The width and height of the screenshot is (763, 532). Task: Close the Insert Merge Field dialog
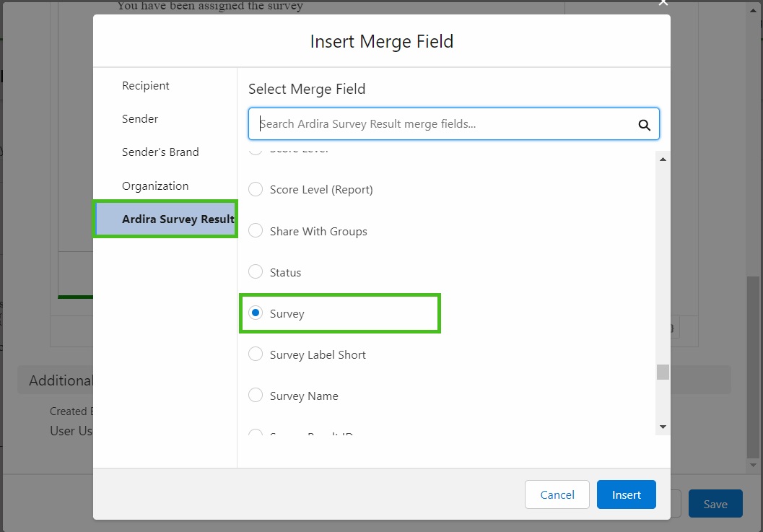(x=663, y=3)
